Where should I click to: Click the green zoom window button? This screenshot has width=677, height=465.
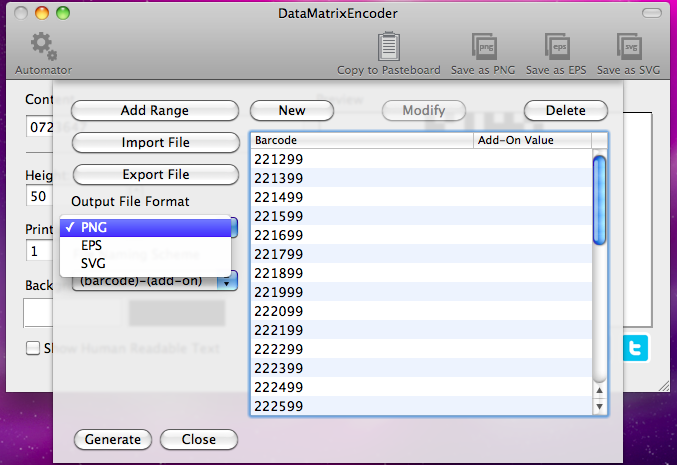tap(63, 13)
